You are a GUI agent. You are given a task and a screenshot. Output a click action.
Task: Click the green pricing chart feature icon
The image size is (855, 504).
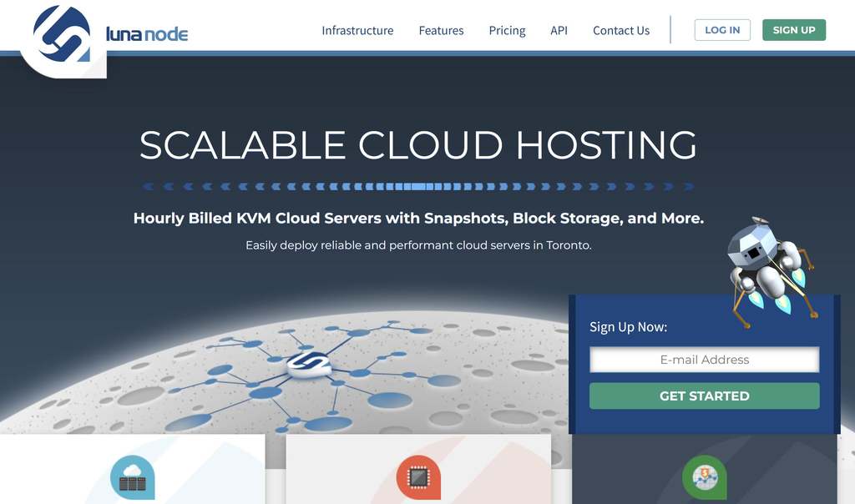(705, 477)
